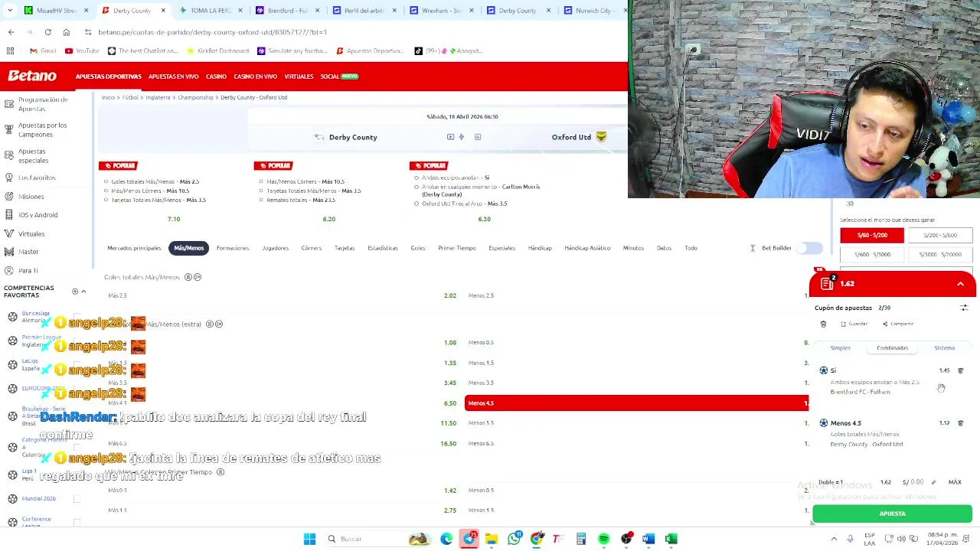
Task: Open the Casino top menu item
Action: (x=216, y=77)
